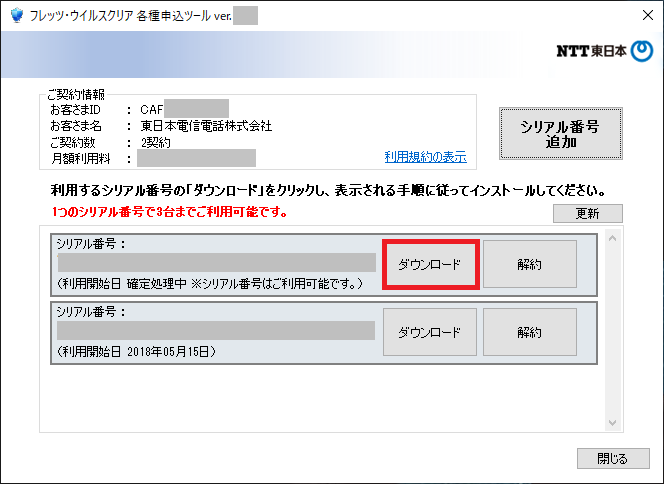Click the 月額利用料 value field
665x485 pixels.
[x=196, y=158]
